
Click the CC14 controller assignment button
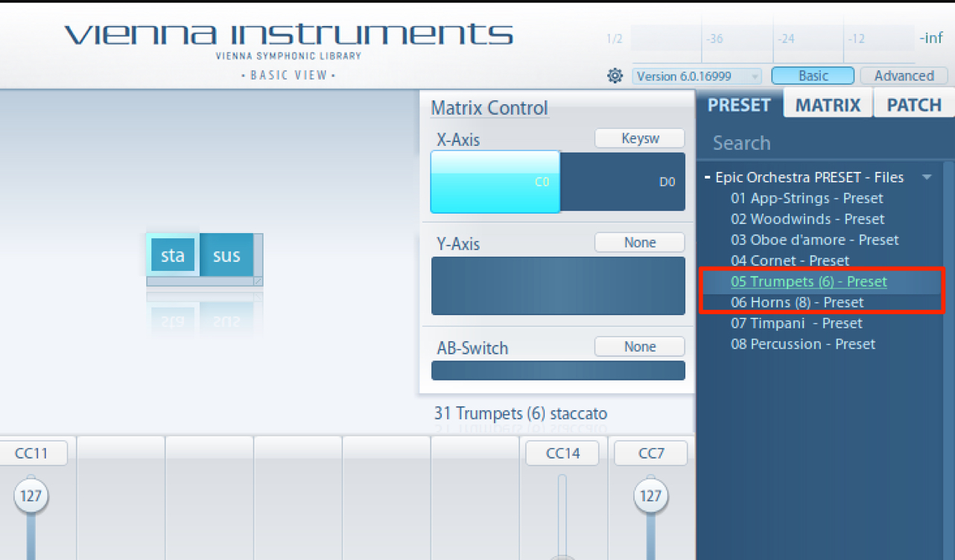click(x=562, y=453)
